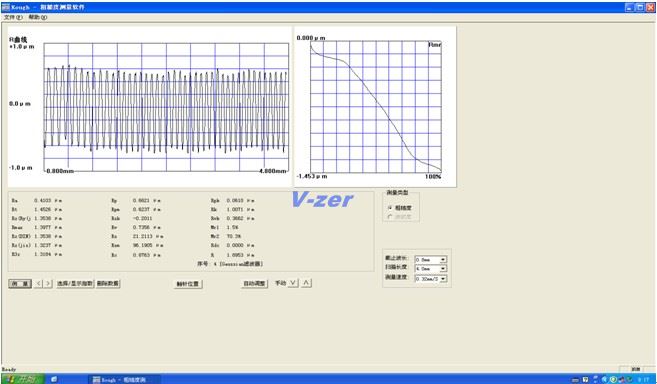
Task: Open the Windows Start button
Action: (22, 379)
